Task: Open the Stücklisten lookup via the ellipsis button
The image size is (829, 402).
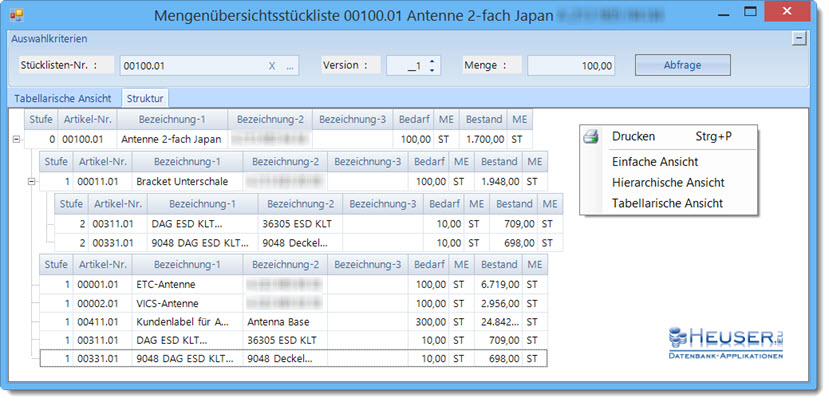Action: pyautogui.click(x=290, y=66)
